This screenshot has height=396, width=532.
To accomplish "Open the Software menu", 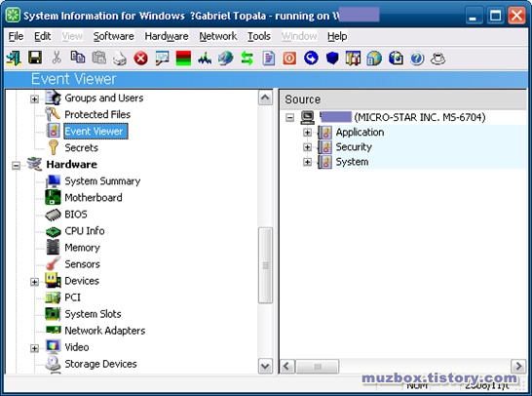I will click(114, 36).
